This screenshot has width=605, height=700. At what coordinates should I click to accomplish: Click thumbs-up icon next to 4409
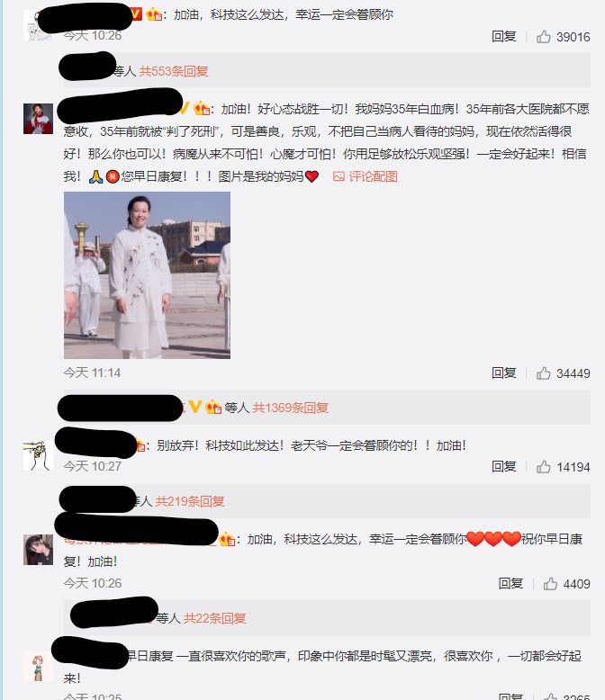550,583
